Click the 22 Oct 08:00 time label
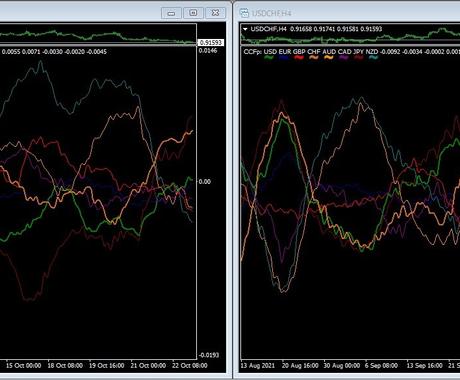The width and height of the screenshot is (460, 380). 190,366
